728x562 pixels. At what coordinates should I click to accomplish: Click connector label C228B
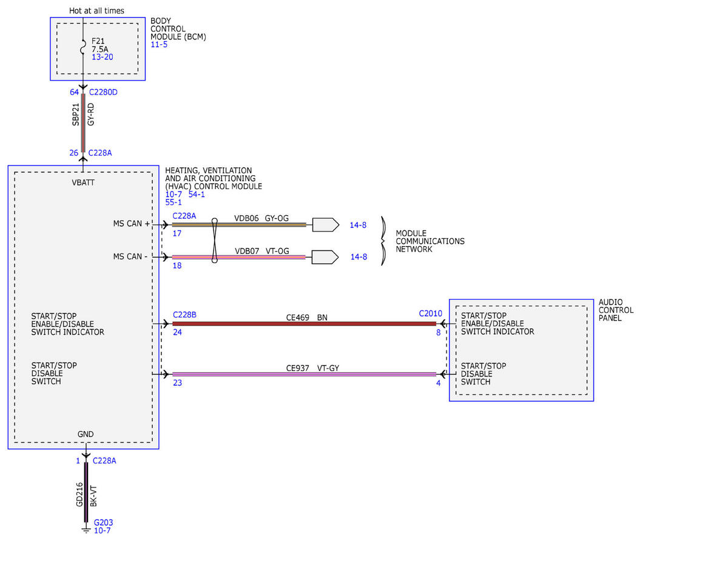click(184, 315)
